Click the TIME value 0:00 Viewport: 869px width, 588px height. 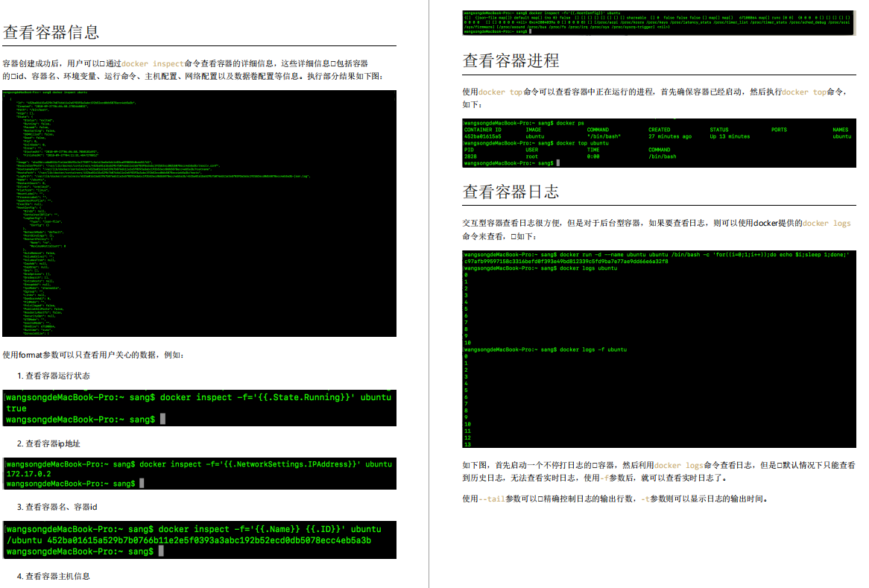click(x=593, y=157)
